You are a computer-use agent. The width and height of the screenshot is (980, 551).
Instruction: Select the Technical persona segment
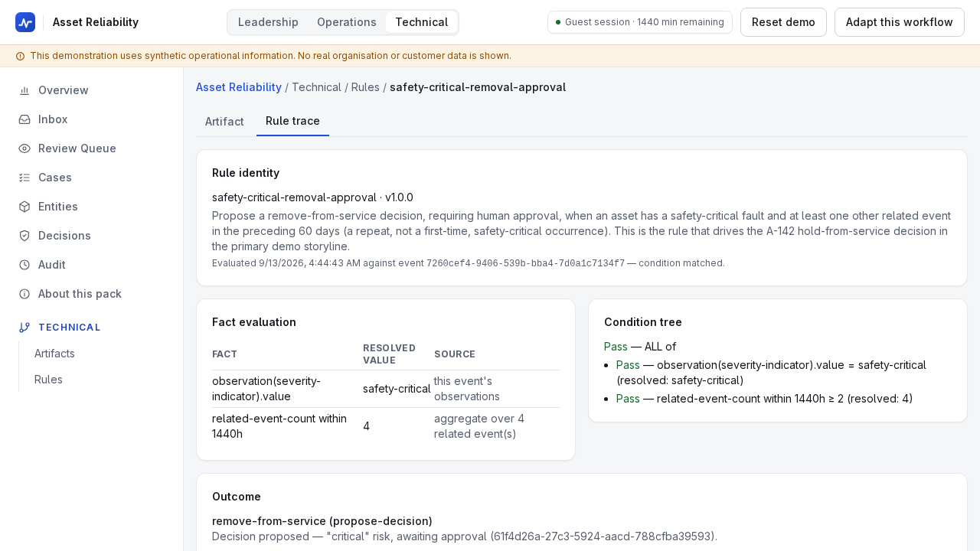421,22
